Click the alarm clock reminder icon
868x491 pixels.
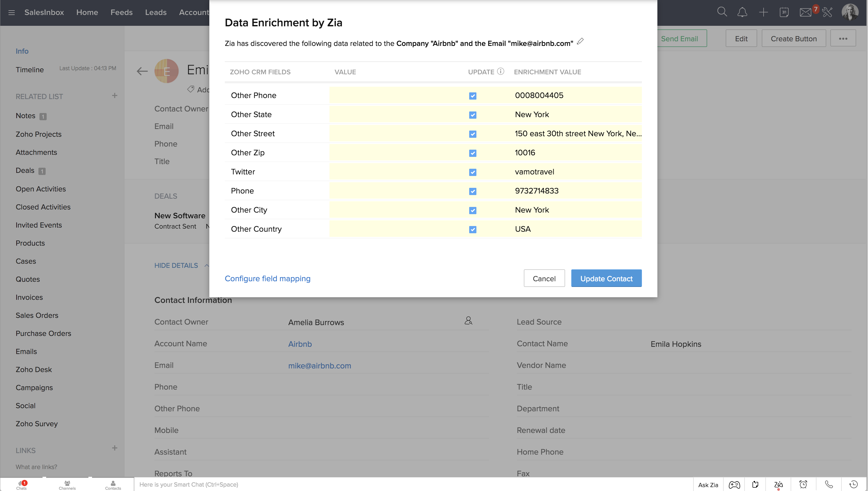804,485
